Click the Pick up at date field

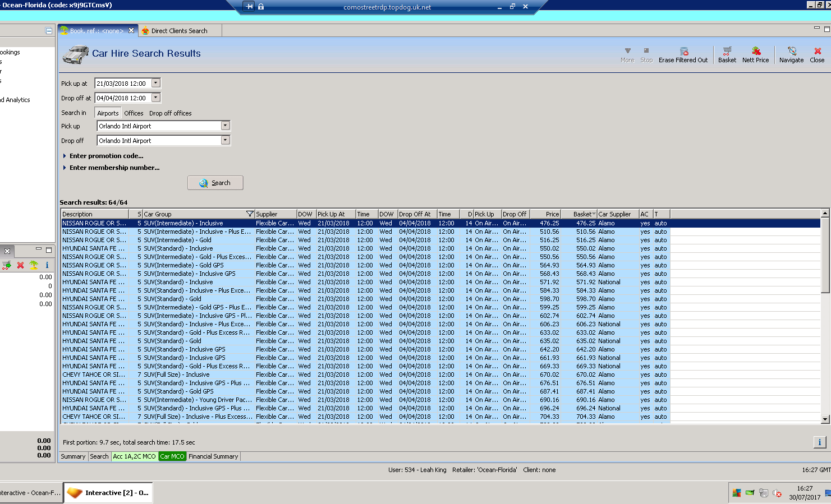click(123, 83)
